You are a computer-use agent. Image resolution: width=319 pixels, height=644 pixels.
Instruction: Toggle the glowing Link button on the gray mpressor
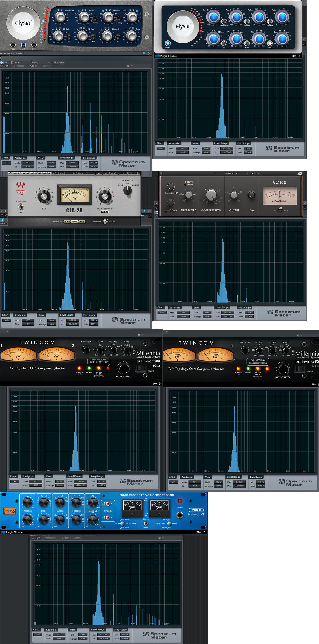(x=23, y=45)
